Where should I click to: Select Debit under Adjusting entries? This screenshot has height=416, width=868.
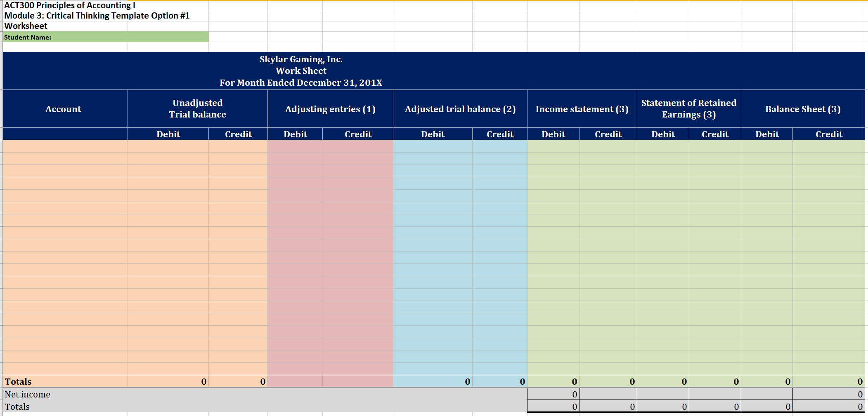tap(295, 134)
